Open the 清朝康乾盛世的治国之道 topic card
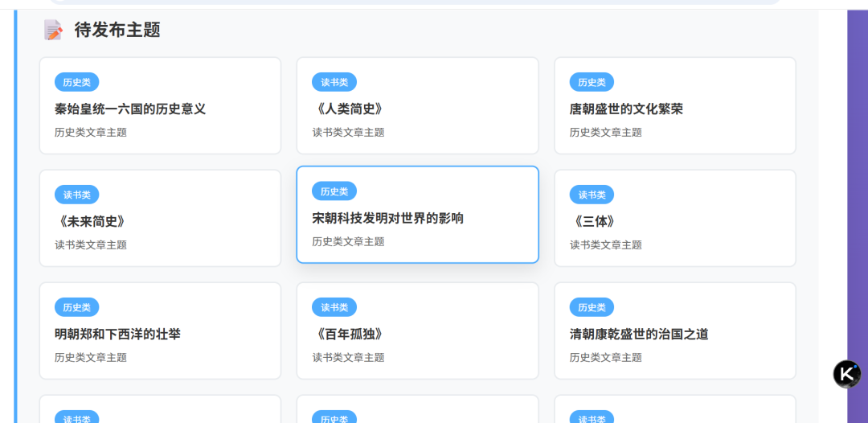Image resolution: width=868 pixels, height=423 pixels. [675, 331]
